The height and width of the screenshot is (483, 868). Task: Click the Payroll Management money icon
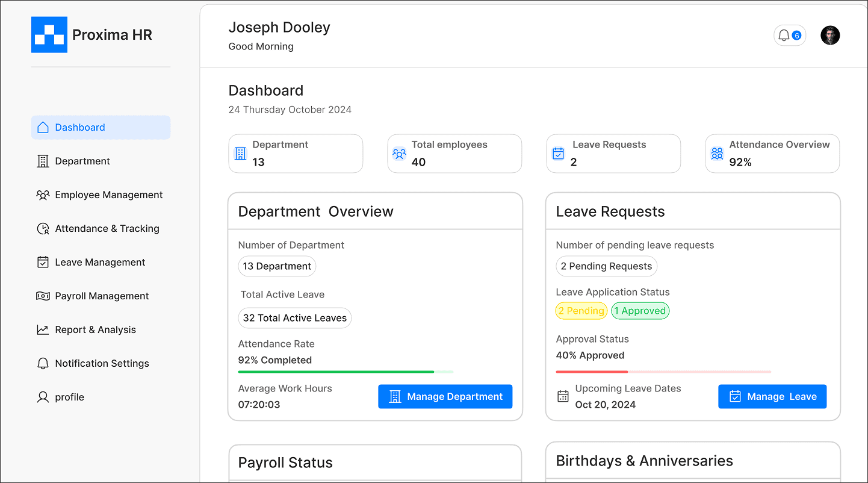coord(43,296)
